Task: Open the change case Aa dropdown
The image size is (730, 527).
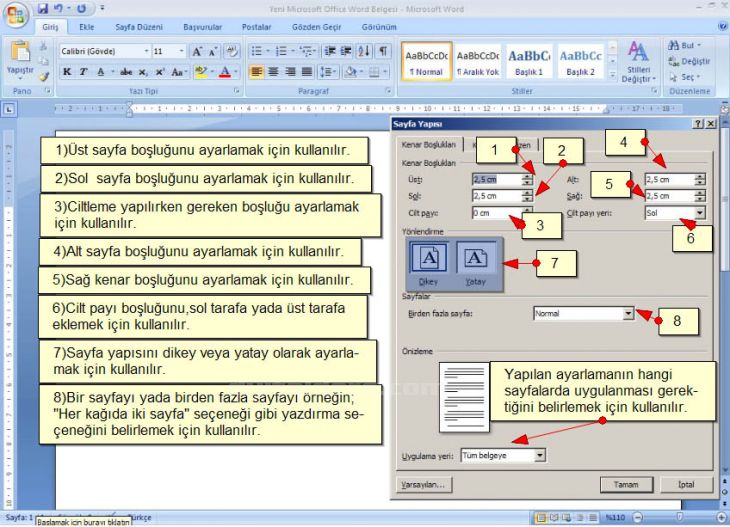Action: 179,72
